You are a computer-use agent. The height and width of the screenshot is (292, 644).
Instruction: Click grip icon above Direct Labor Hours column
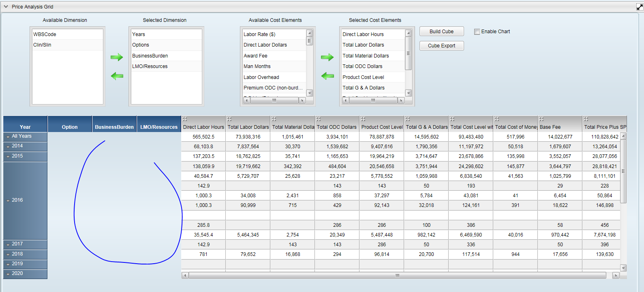(x=185, y=119)
